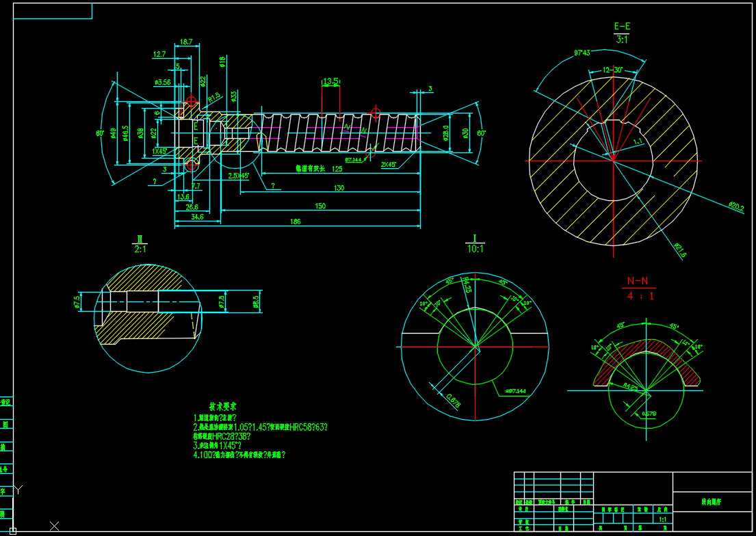
Task: Select the 2.5X45° chamfer annotation
Action: point(238,176)
